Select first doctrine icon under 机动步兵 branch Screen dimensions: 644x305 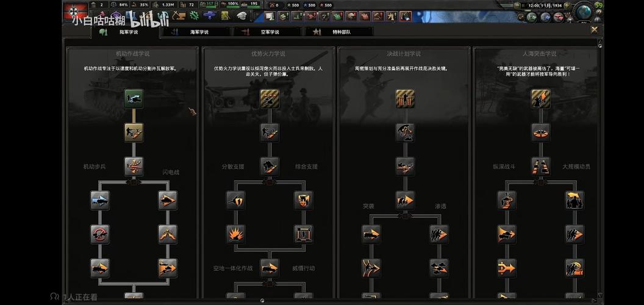pos(100,199)
